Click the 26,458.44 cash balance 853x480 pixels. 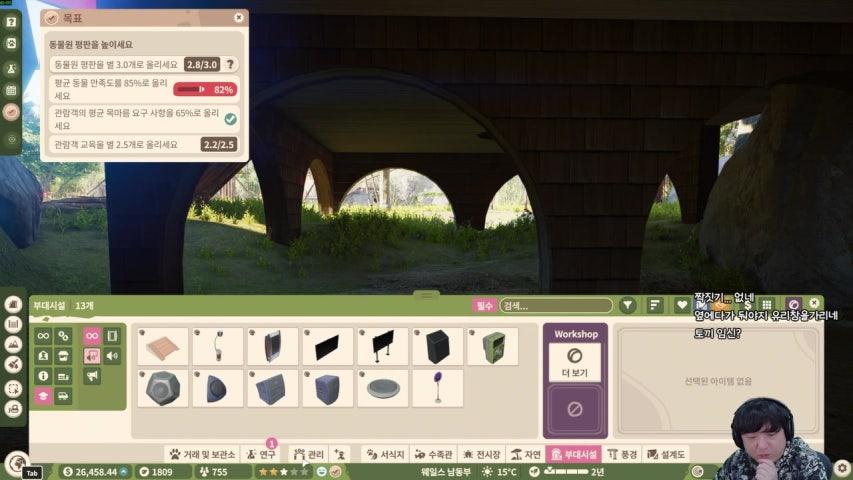click(96, 472)
